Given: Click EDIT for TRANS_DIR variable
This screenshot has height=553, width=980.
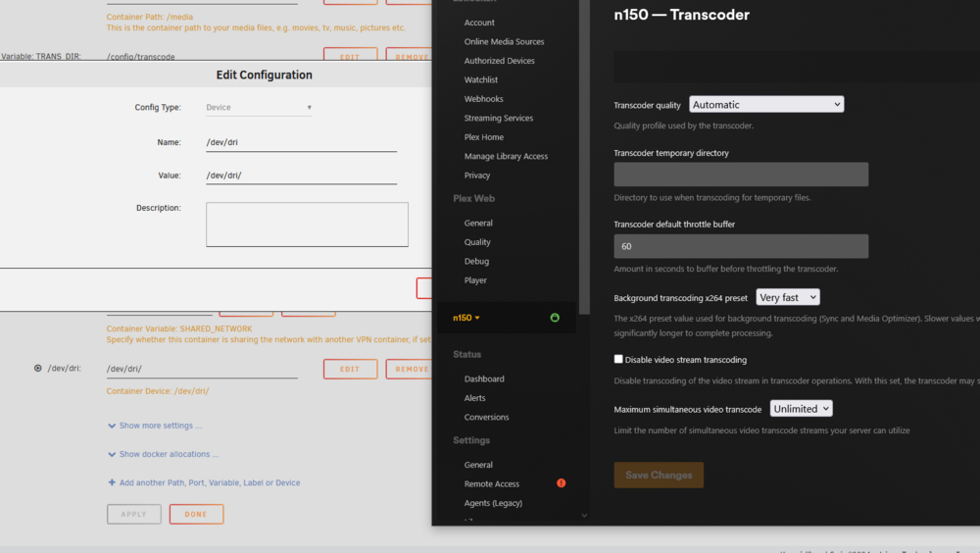Looking at the screenshot, I should [x=350, y=55].
